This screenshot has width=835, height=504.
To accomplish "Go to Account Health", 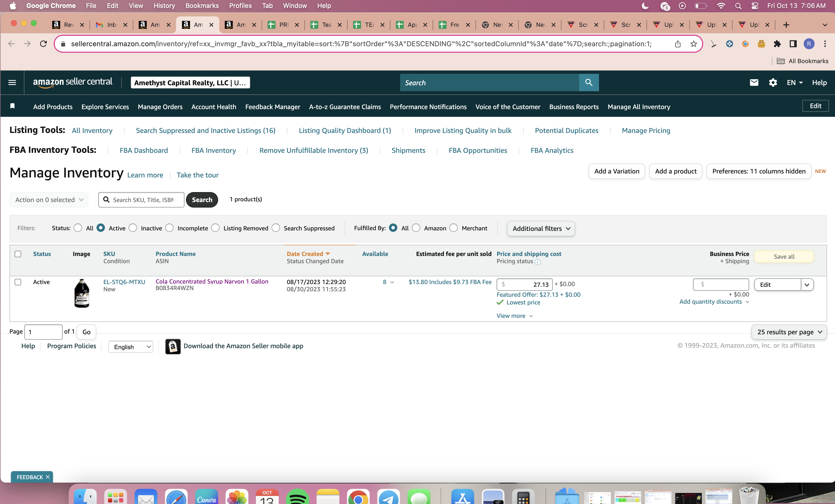I will 214,107.
